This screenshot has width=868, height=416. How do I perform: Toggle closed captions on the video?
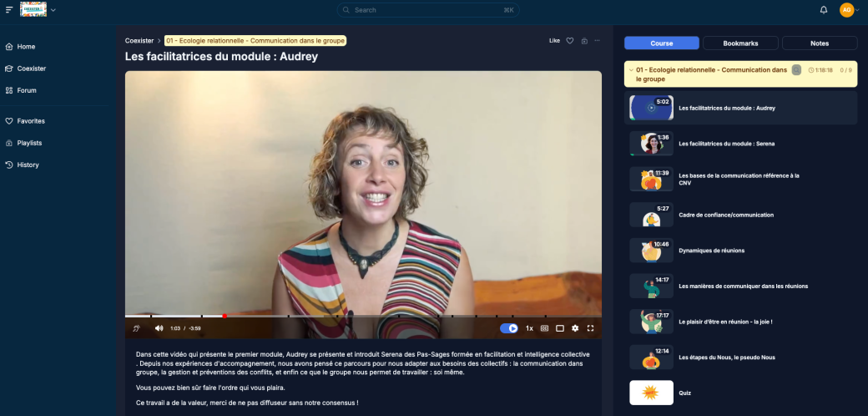[x=544, y=328]
